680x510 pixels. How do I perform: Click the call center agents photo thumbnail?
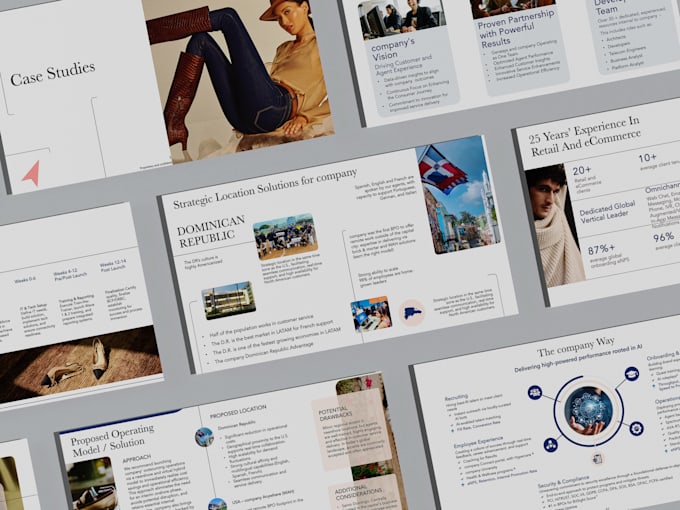coord(371,314)
